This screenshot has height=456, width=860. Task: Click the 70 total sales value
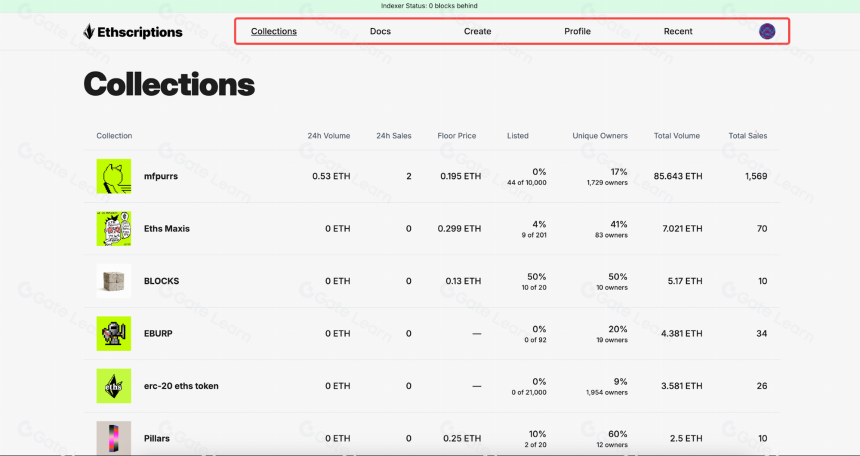762,229
